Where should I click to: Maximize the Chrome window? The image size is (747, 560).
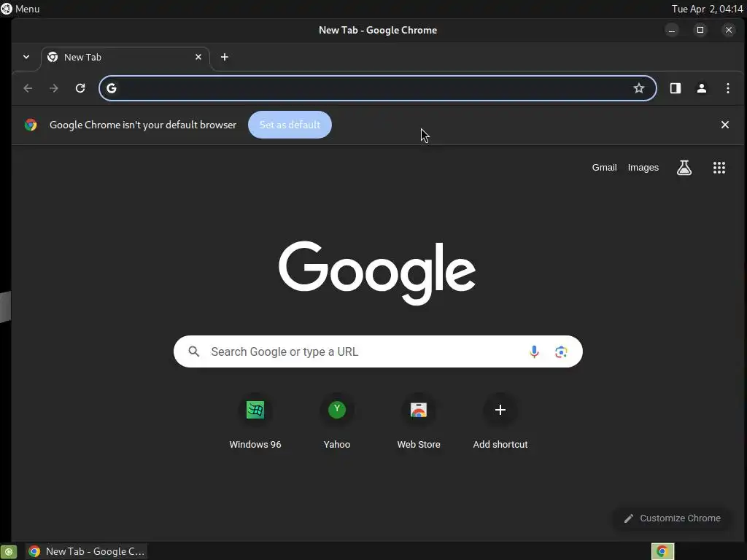700,30
